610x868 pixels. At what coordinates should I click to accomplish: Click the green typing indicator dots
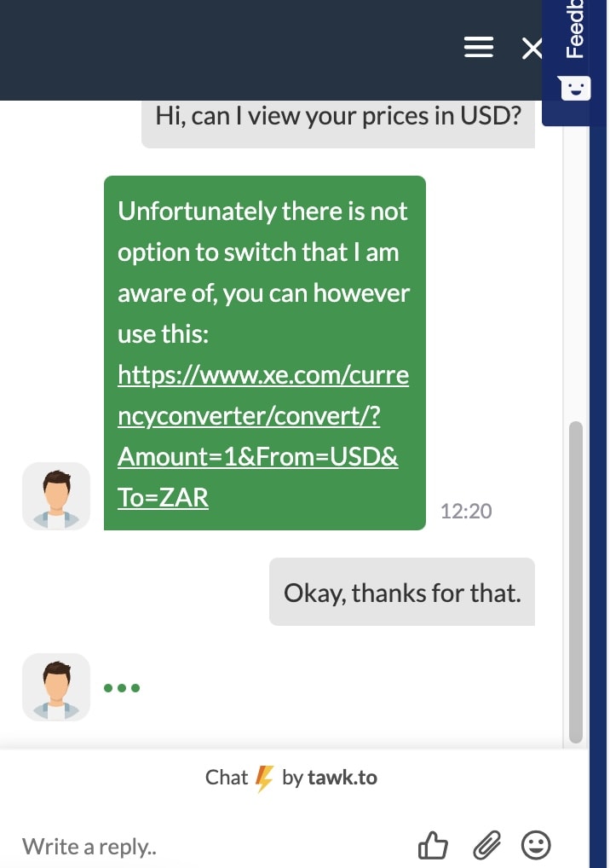(x=122, y=688)
